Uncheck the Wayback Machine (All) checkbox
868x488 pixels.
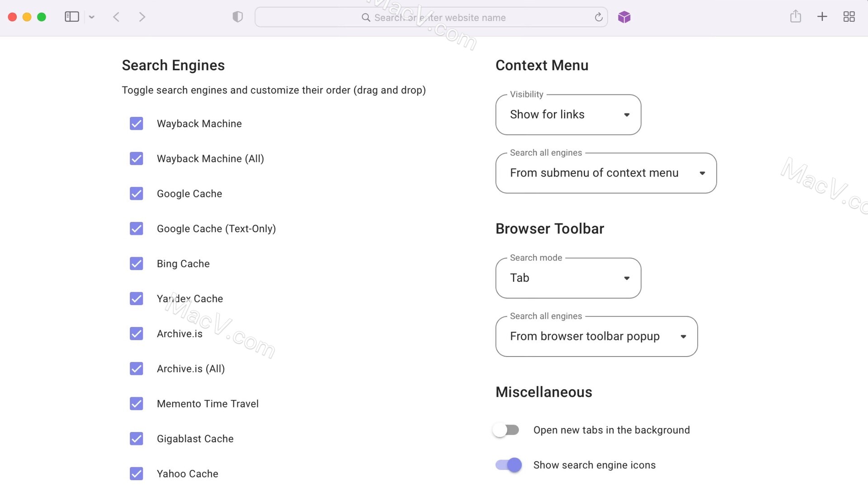coord(137,159)
